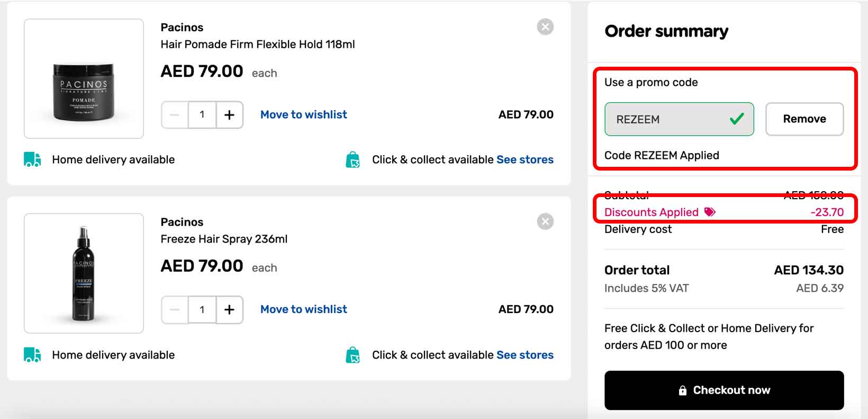
Task: Click the home delivery truck icon for Freeze Hair Spray
Action: coord(33,354)
